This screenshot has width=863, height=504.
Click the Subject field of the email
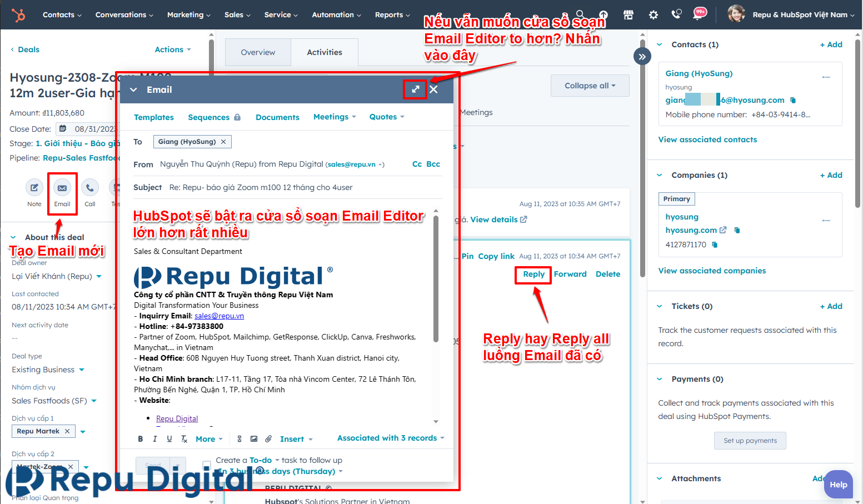(305, 187)
